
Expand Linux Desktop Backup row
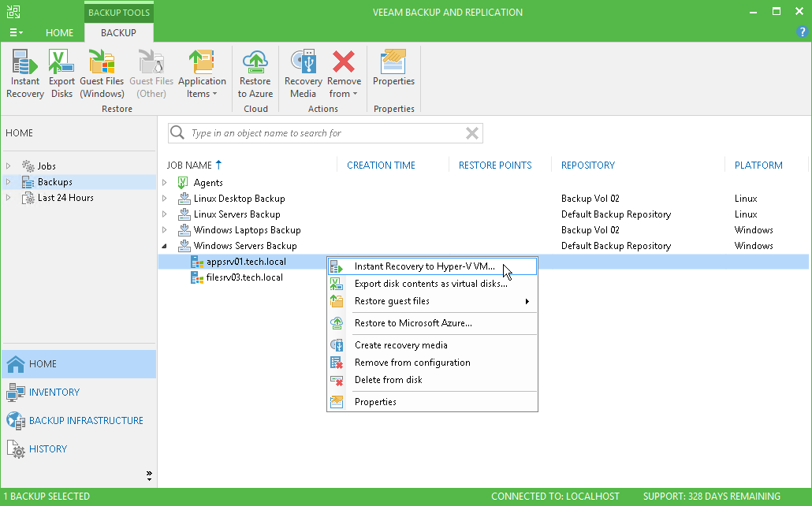165,199
